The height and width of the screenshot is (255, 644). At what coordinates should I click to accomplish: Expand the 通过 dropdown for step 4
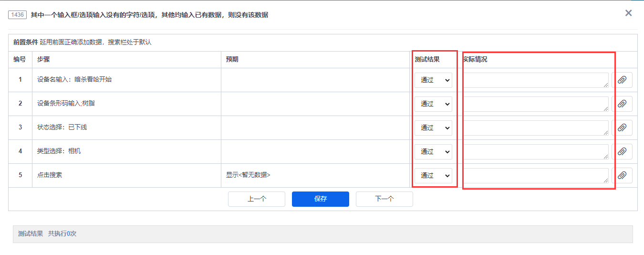click(433, 152)
